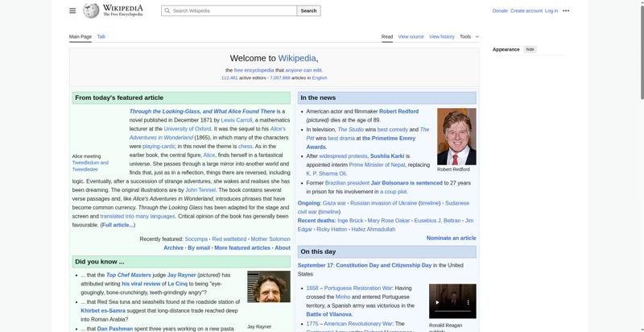Select the Read tab
Viewport: 644px width, 332px height.
point(387,36)
